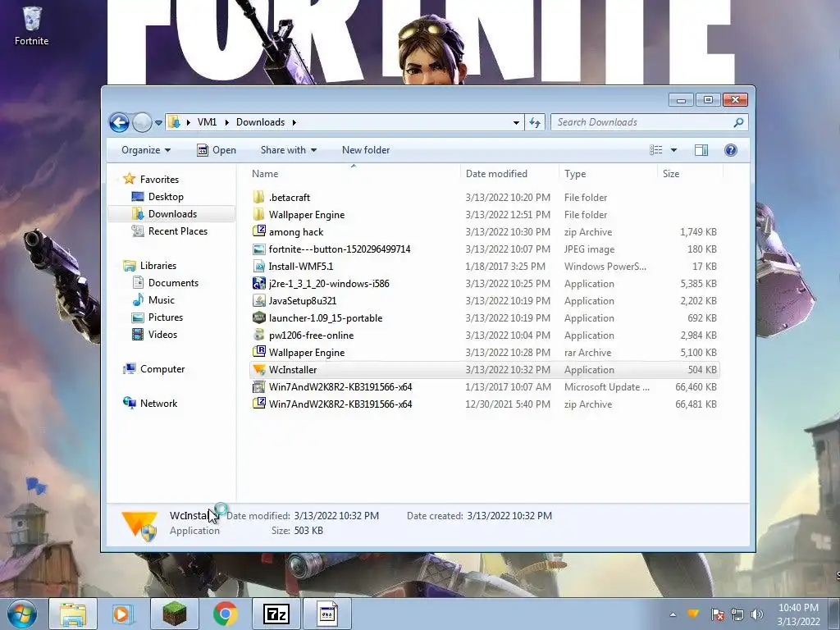Image resolution: width=840 pixels, height=630 pixels.
Task: Open the Fortnite recycle bin desktop icon
Action: pos(32,25)
